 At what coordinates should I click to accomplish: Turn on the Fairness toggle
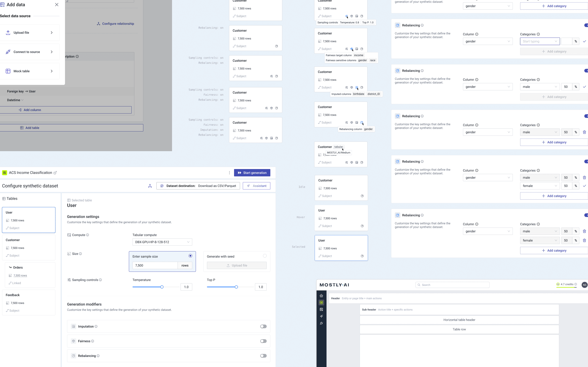(x=263, y=341)
